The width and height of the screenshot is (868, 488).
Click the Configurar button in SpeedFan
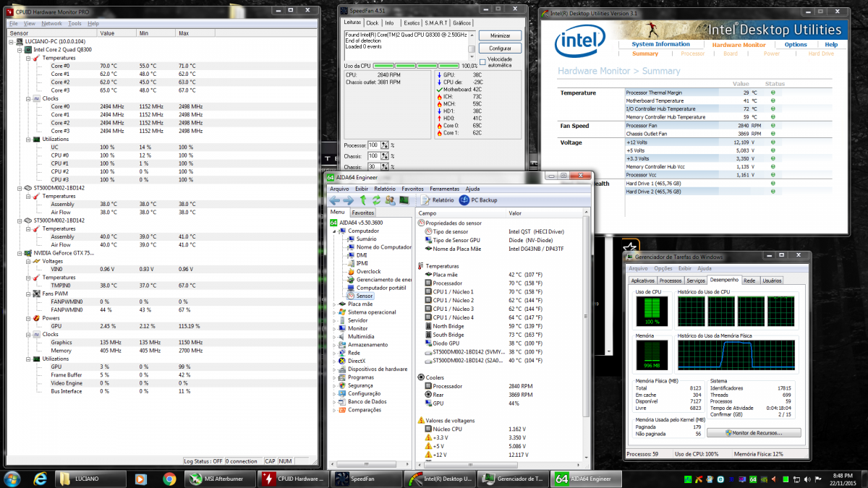[x=500, y=48]
